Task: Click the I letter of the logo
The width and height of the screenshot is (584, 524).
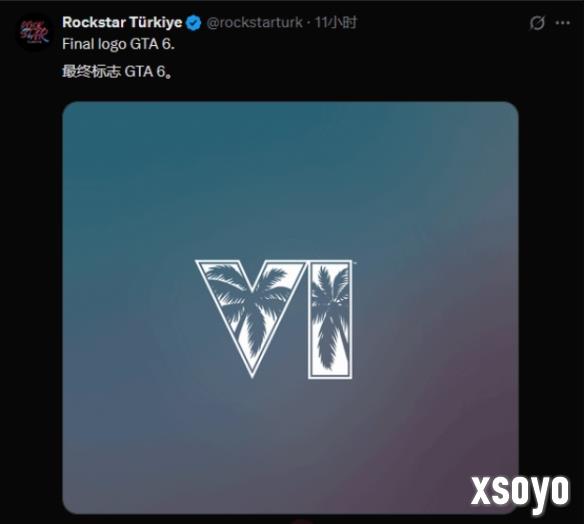Action: pos(330,320)
